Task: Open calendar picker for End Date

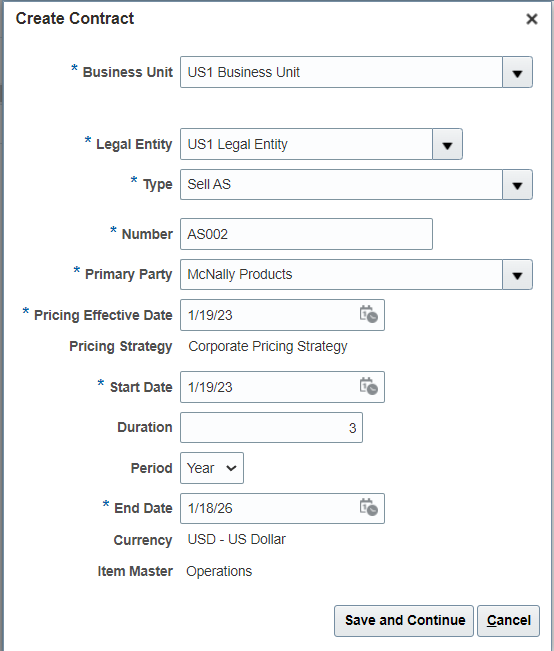Action: [368, 507]
